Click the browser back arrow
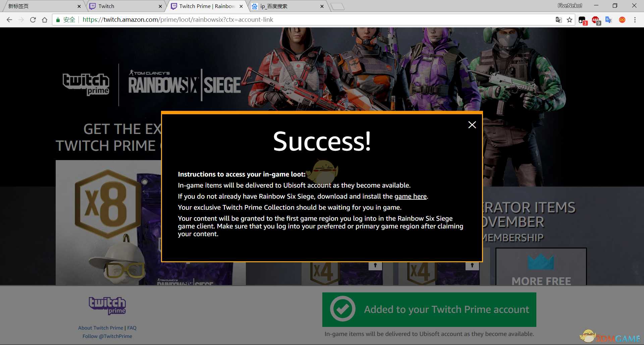The height and width of the screenshot is (345, 644). pos(9,20)
